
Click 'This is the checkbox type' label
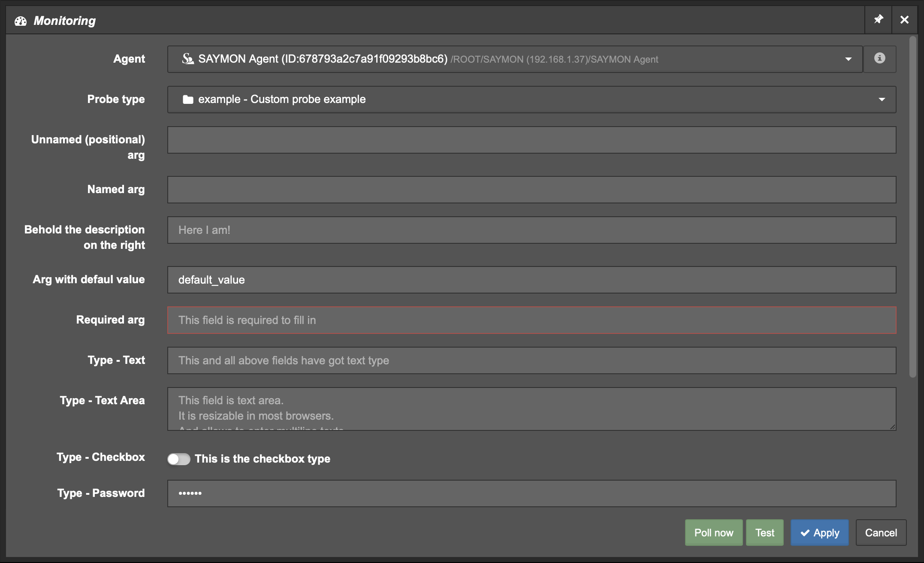point(263,459)
